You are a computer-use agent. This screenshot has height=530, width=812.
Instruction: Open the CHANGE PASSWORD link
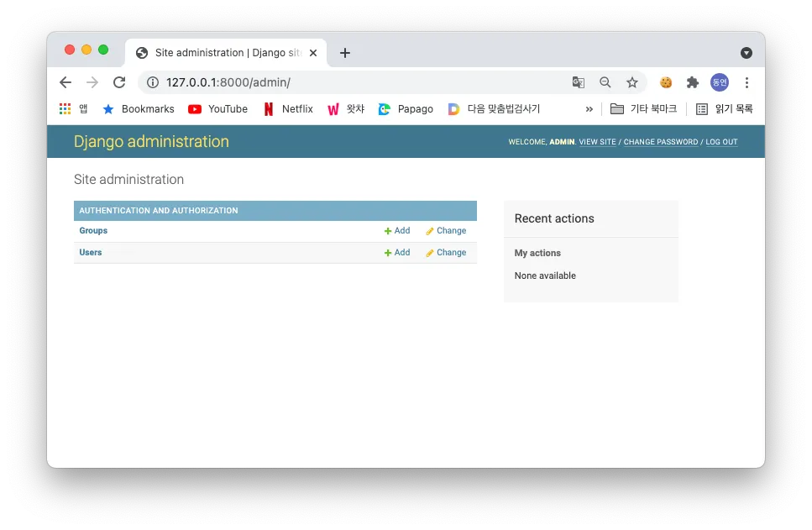(661, 142)
